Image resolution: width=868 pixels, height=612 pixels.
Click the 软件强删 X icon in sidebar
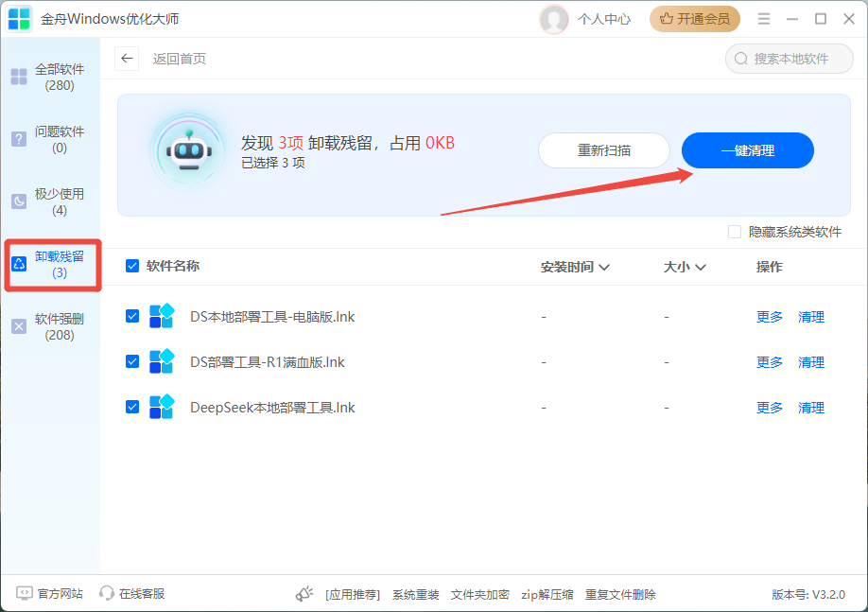[x=19, y=326]
